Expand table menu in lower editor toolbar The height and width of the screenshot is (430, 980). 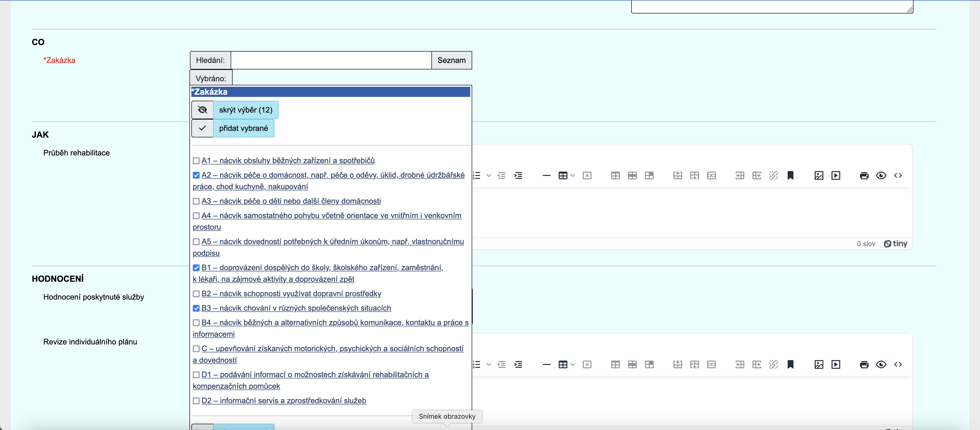pyautogui.click(x=573, y=364)
